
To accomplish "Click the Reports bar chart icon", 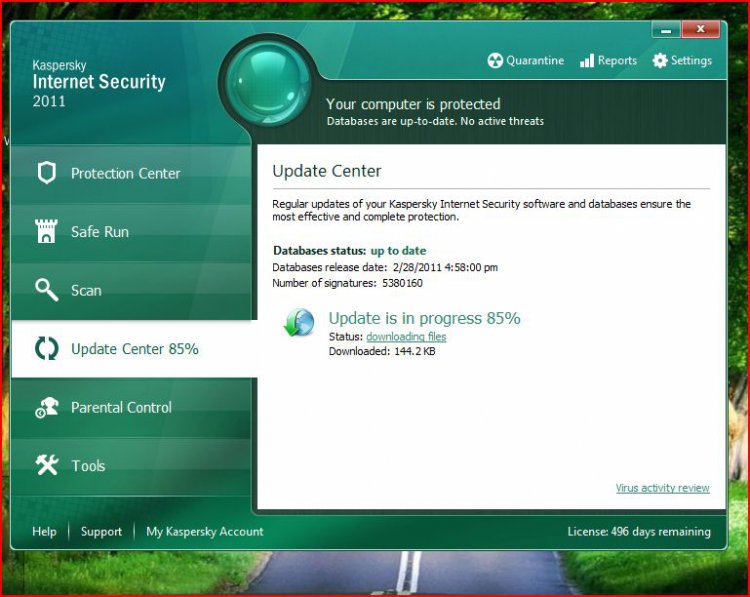I will tap(587, 60).
